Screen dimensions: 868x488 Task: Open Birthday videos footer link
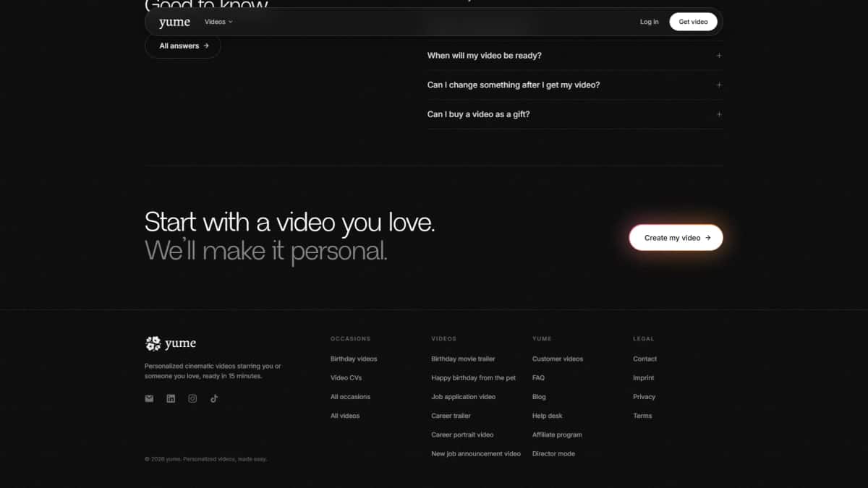coord(354,359)
